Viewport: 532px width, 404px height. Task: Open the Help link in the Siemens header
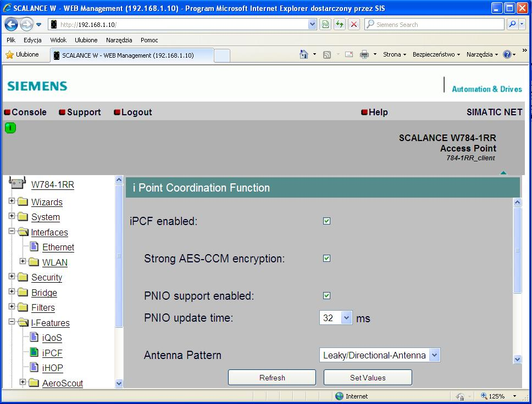click(375, 112)
